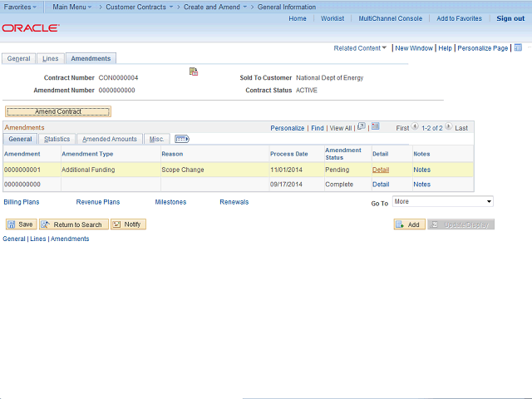532x399 pixels.
Task: Click the Reason column header
Action: click(x=172, y=154)
